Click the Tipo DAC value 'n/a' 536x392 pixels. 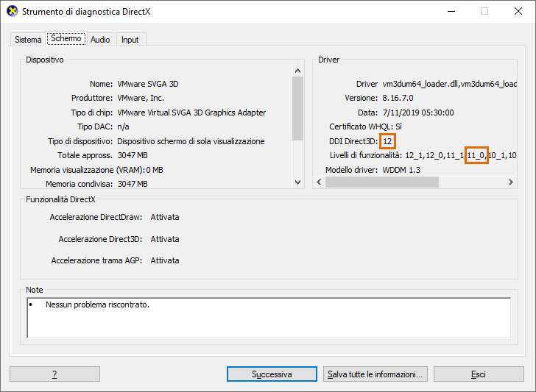(123, 127)
